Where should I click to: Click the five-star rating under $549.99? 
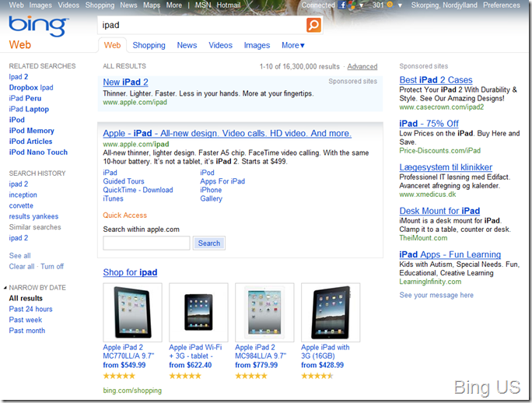tap(119, 376)
